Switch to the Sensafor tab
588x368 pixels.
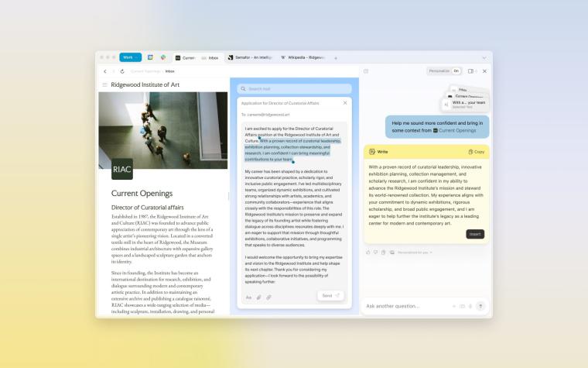coord(250,57)
